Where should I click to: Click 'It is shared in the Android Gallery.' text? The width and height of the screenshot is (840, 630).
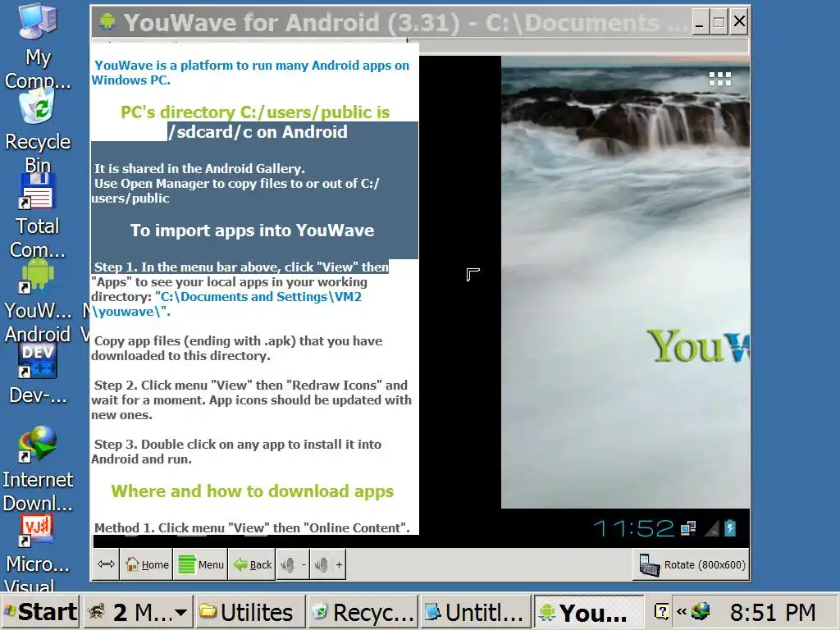200,168
